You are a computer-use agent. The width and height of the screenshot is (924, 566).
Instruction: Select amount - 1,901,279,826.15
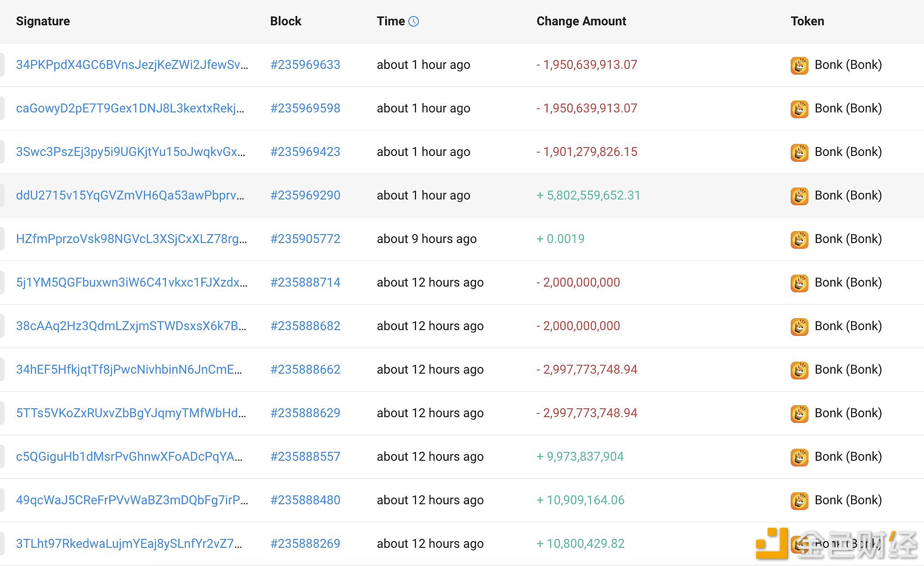click(587, 152)
